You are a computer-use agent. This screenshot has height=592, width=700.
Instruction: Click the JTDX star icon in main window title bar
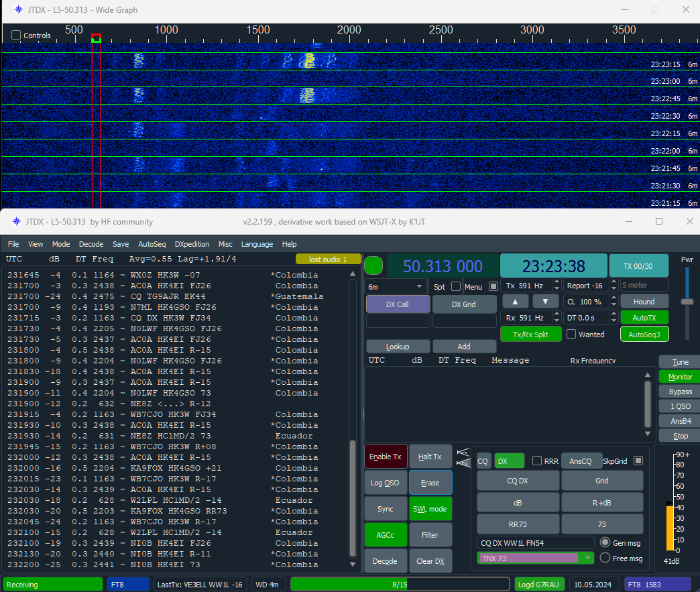coord(17,221)
